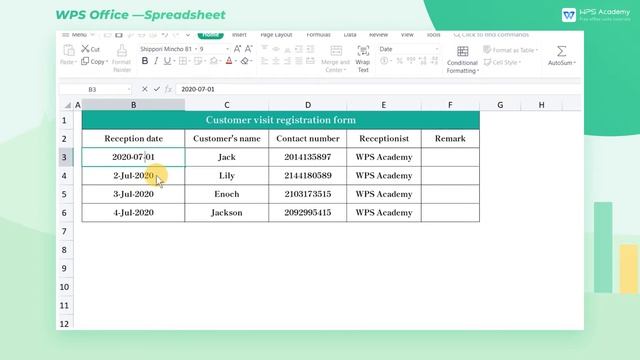640x360 pixels.
Task: Select column B header
Action: click(x=133, y=105)
